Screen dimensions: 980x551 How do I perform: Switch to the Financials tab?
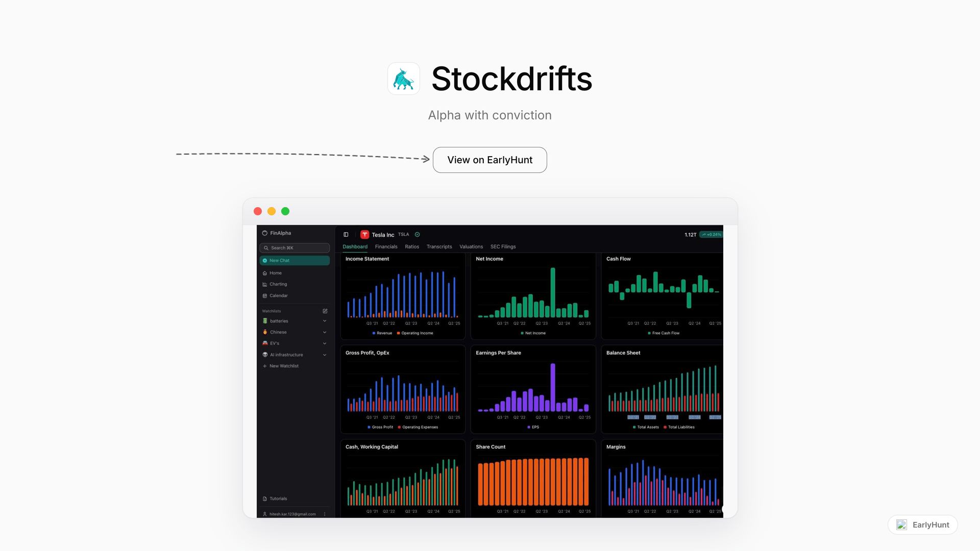(x=386, y=247)
